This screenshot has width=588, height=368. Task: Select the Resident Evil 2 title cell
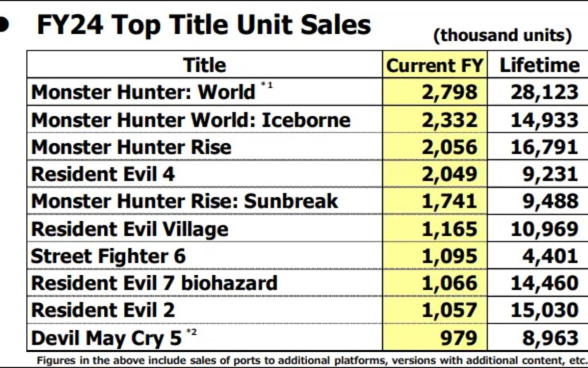coord(102,310)
